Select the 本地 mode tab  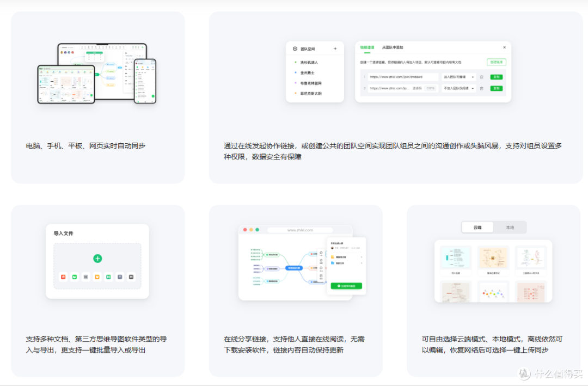point(510,228)
